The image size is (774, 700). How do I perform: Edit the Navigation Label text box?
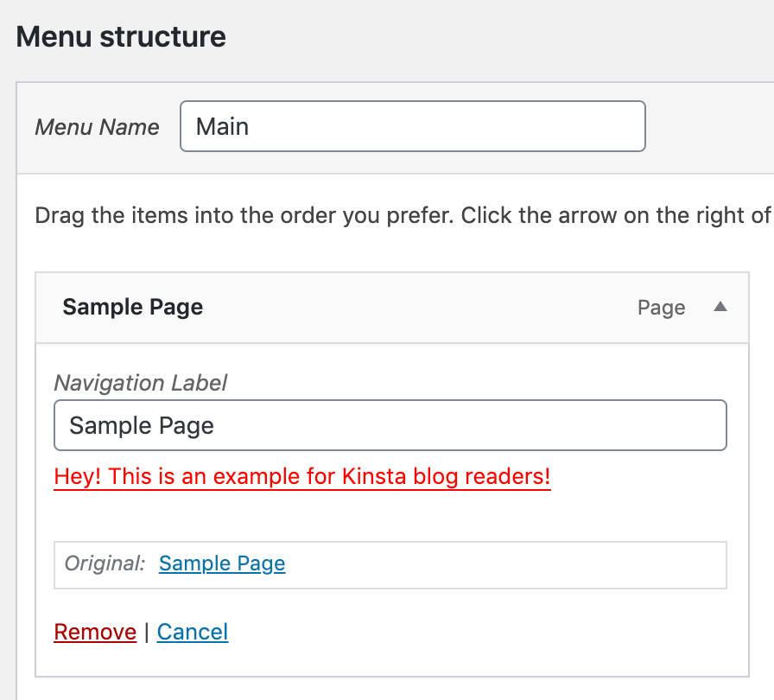point(389,425)
